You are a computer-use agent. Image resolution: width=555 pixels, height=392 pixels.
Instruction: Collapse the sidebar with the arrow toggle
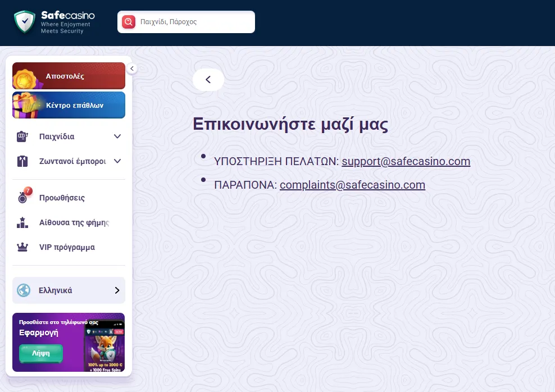tap(131, 69)
